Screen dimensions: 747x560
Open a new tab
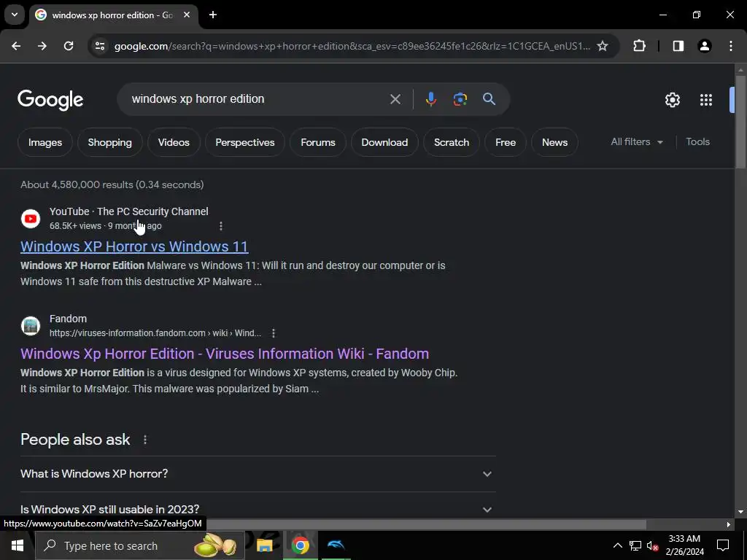tap(213, 15)
